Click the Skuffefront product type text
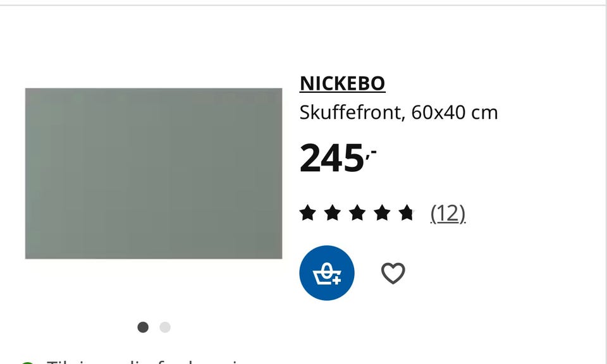 pyautogui.click(x=352, y=113)
